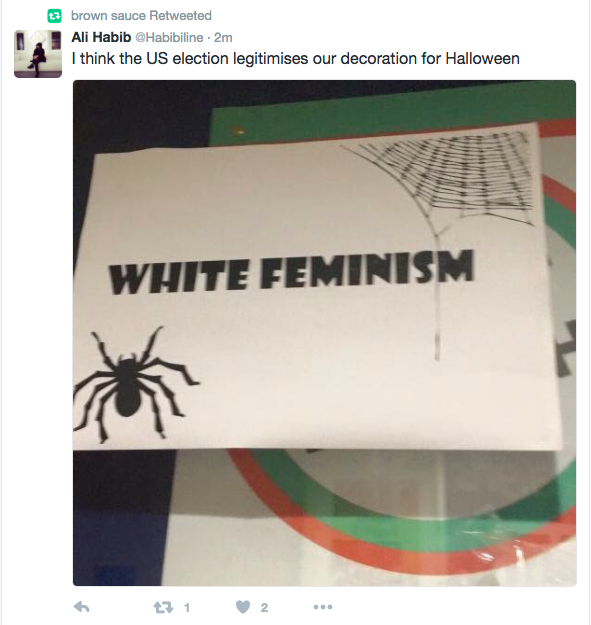View the like count of 2
Screen dimensions: 591x625
(x=264, y=607)
